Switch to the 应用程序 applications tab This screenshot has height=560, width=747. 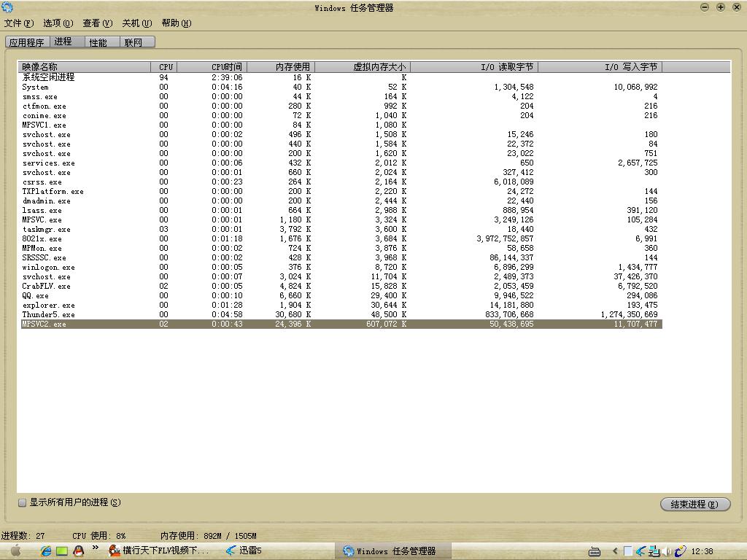[26, 42]
